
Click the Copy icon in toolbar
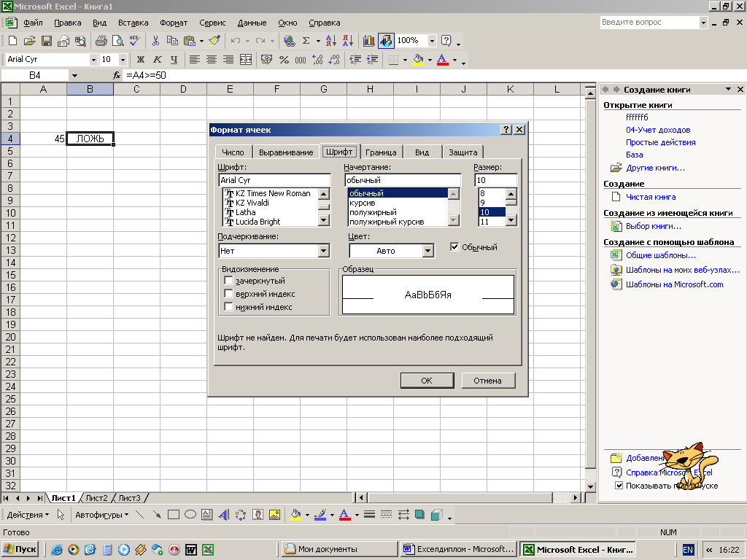pos(172,41)
